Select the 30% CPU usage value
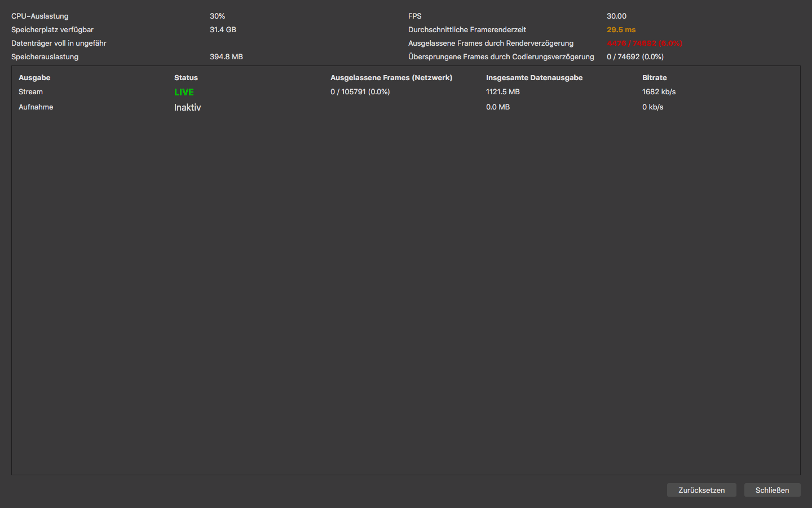This screenshot has width=812, height=508. pyautogui.click(x=217, y=16)
